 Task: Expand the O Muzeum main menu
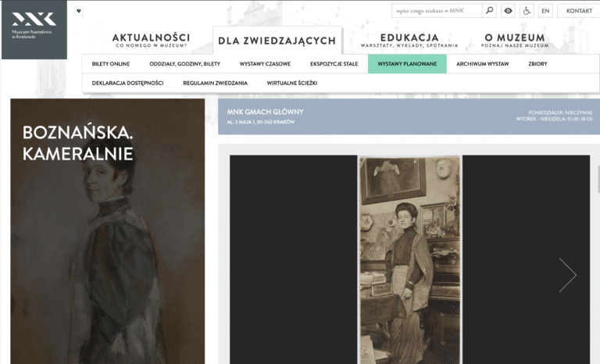tap(515, 40)
